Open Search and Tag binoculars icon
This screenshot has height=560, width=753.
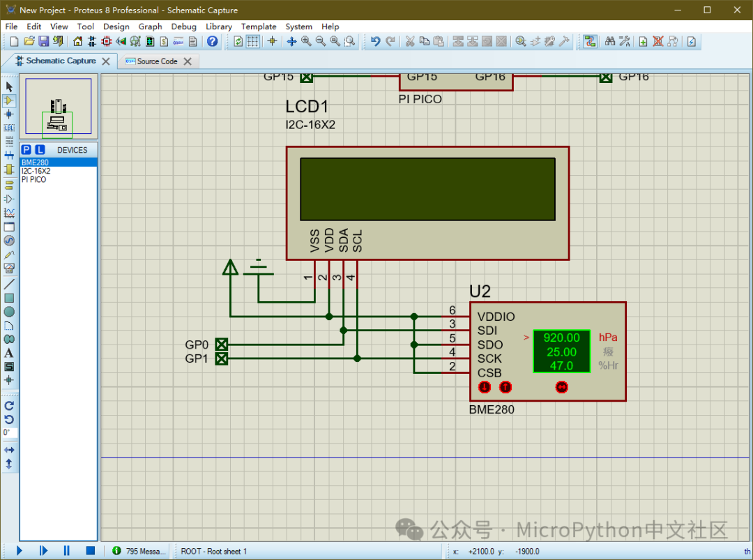(x=610, y=42)
